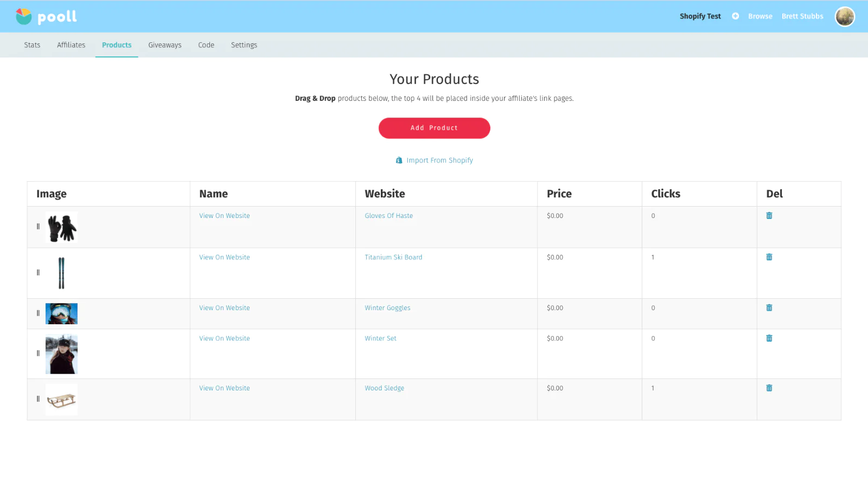This screenshot has height=488, width=868.
Task: Click the ski board product thumbnail
Action: 61,273
